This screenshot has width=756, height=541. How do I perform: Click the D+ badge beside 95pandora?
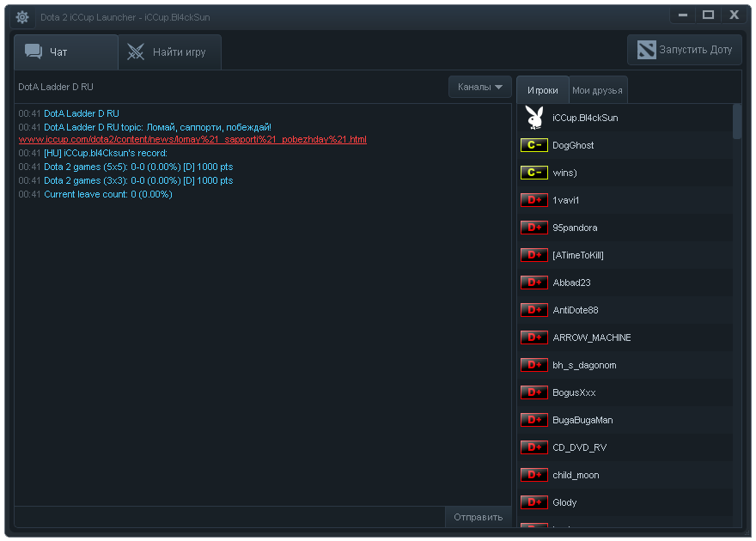pyautogui.click(x=533, y=228)
